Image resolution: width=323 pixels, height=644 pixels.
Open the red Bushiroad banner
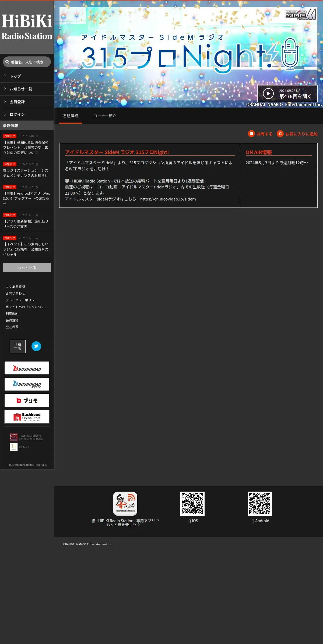(27, 368)
